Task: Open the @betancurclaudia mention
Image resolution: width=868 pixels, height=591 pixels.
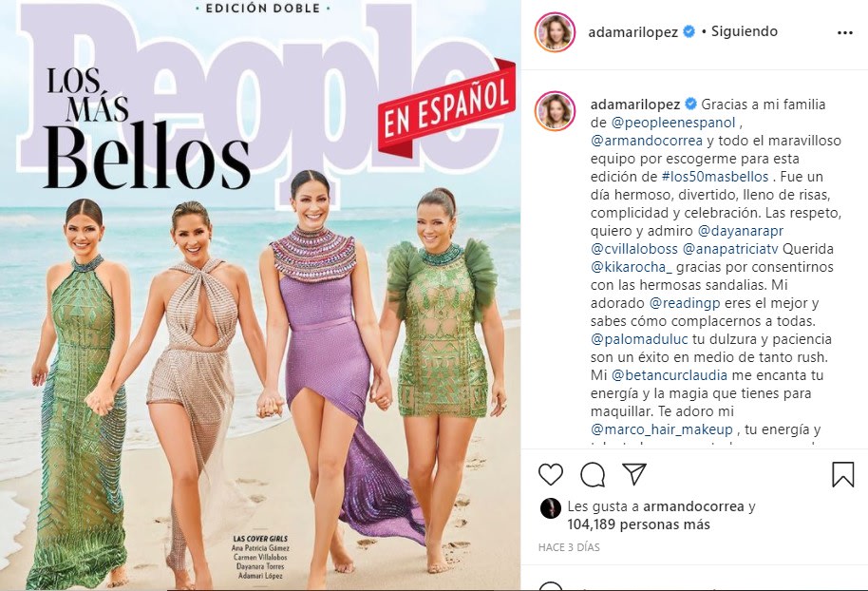Action: click(x=669, y=375)
